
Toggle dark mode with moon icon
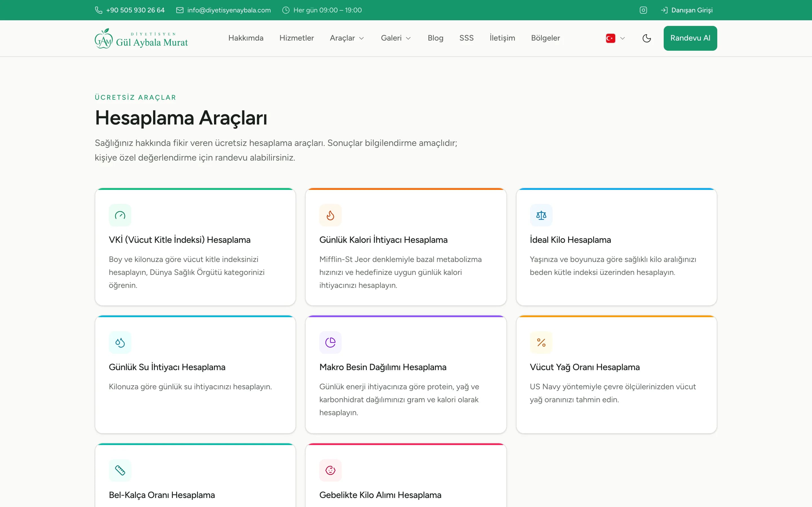coord(646,38)
